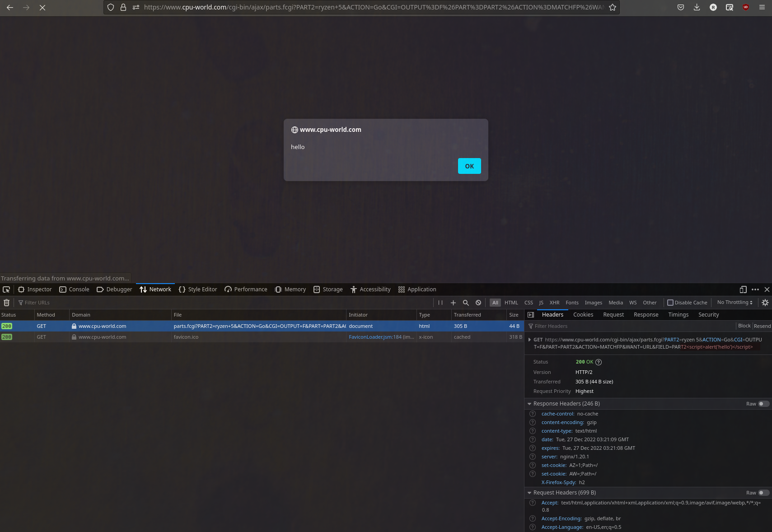Click the Block button
Image resolution: width=772 pixels, height=532 pixels.
click(744, 326)
